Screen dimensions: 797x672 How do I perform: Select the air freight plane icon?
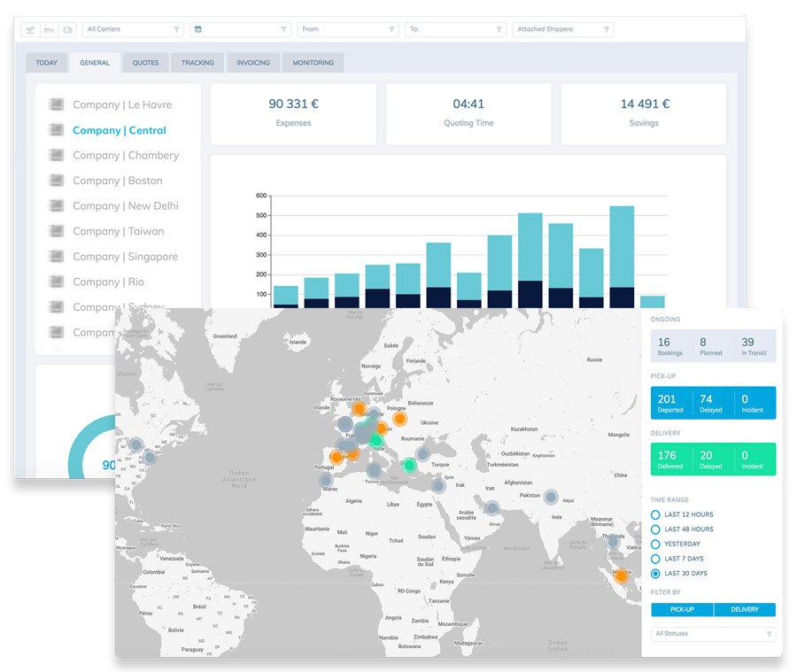click(x=32, y=29)
